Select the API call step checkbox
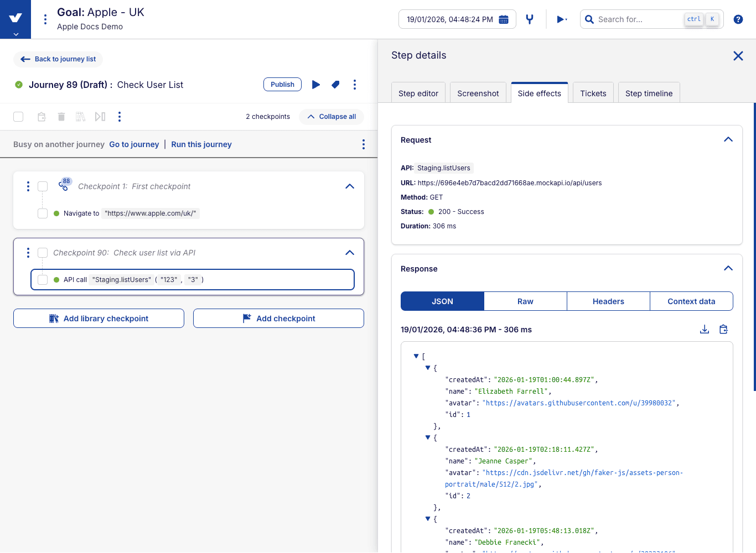 tap(43, 280)
